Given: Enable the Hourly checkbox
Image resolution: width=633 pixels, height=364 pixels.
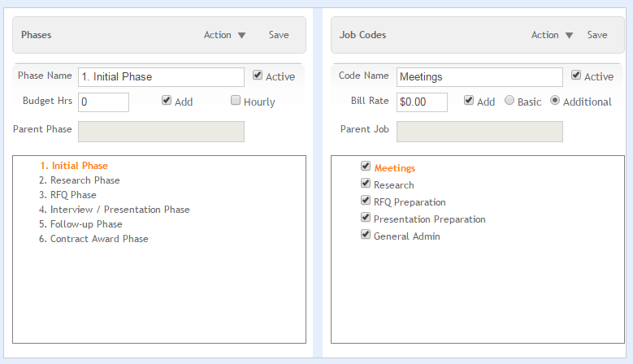Looking at the screenshot, I should click(x=236, y=100).
